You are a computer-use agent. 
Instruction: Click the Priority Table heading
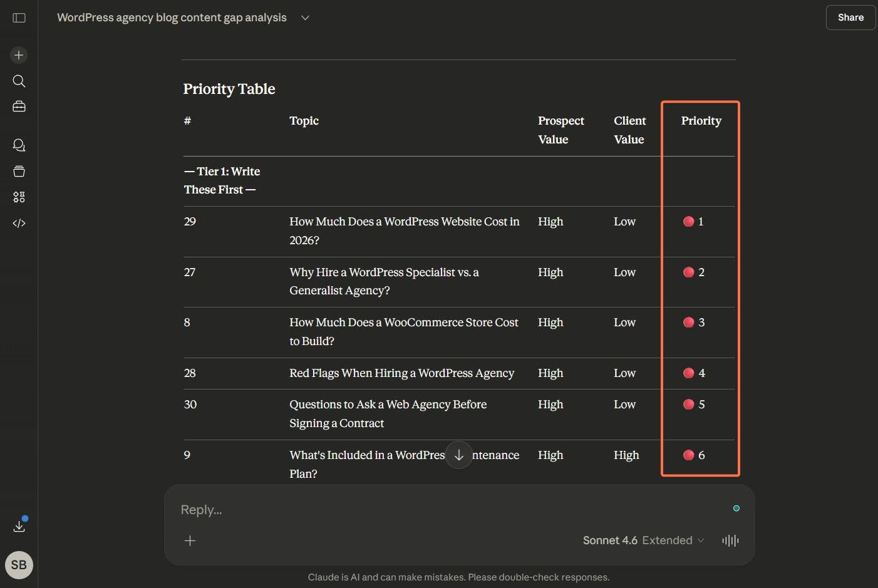(229, 89)
